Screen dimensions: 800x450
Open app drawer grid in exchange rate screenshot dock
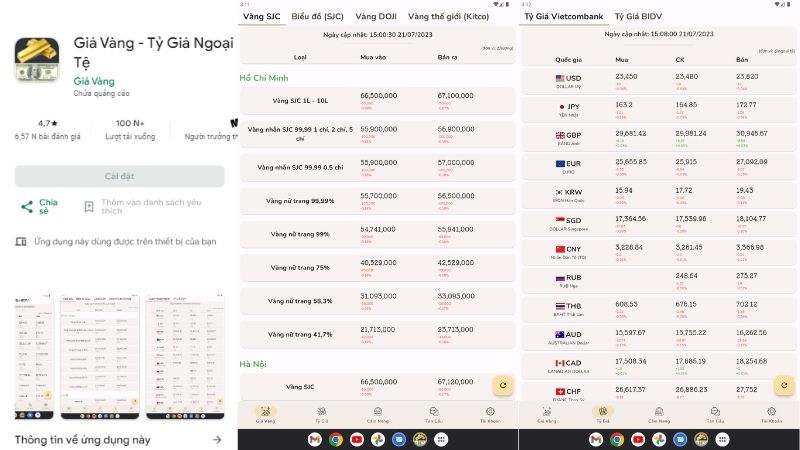722,439
